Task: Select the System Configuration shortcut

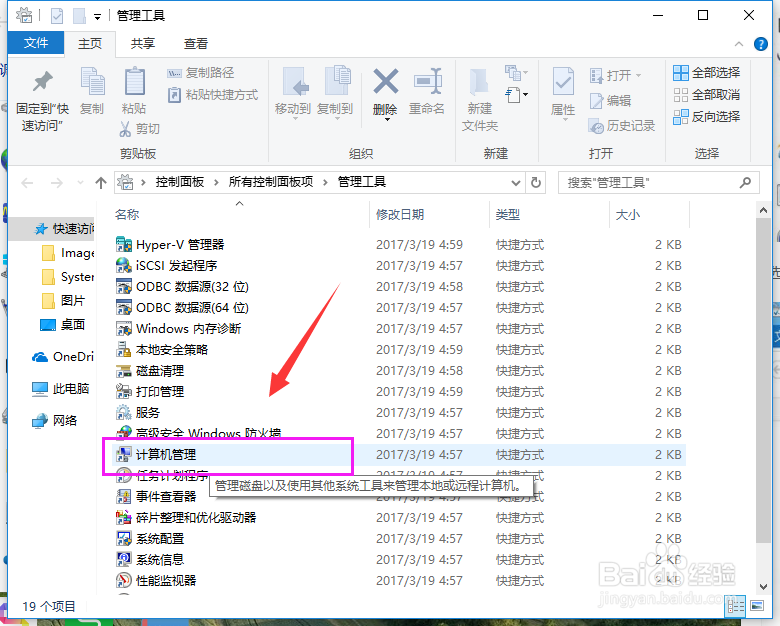Action: point(150,538)
